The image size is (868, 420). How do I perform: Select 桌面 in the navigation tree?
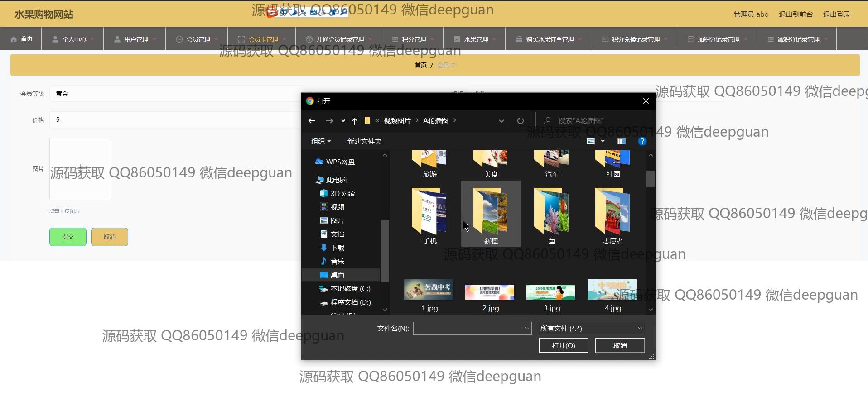pos(337,275)
